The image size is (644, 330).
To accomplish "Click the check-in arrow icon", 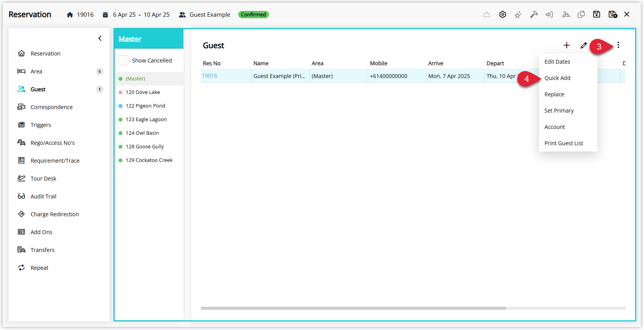I will pyautogui.click(x=549, y=14).
